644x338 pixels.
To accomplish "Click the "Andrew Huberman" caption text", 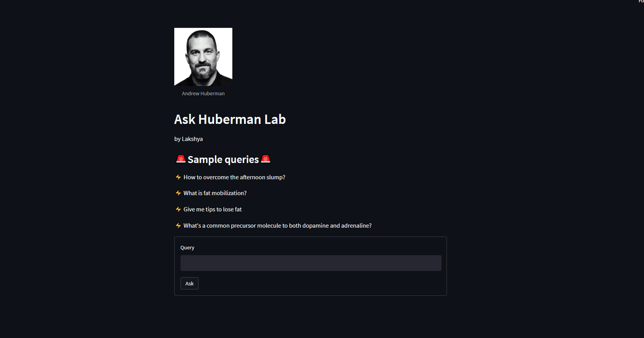I will (203, 93).
